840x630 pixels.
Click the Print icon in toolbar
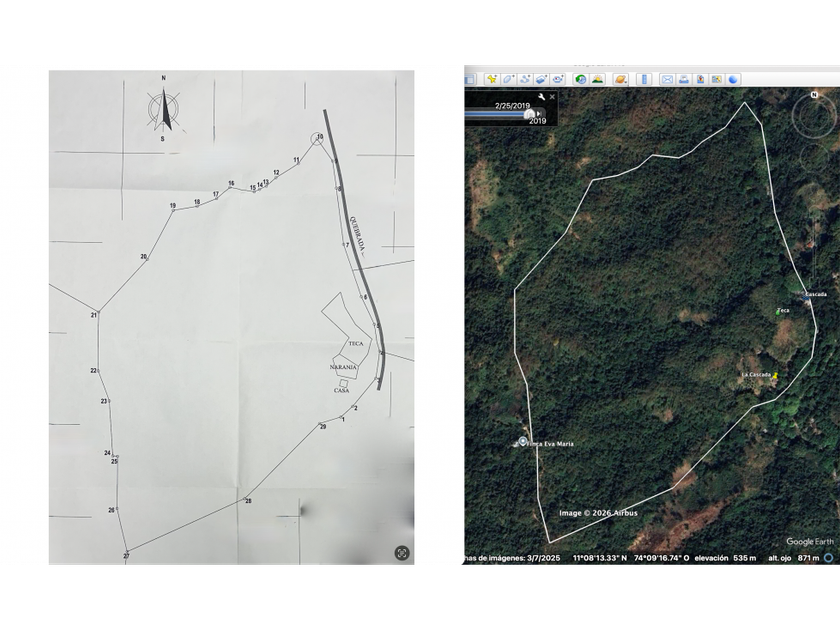coord(683,79)
